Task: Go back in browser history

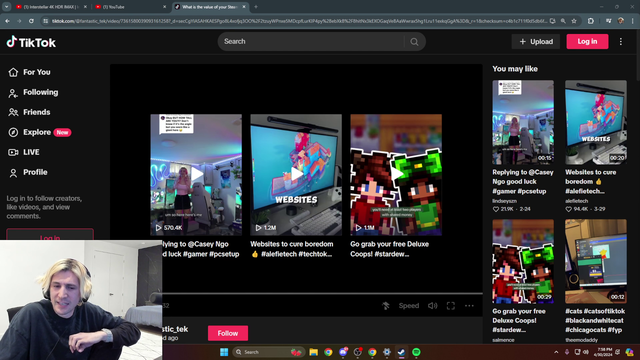Action: tap(7, 21)
